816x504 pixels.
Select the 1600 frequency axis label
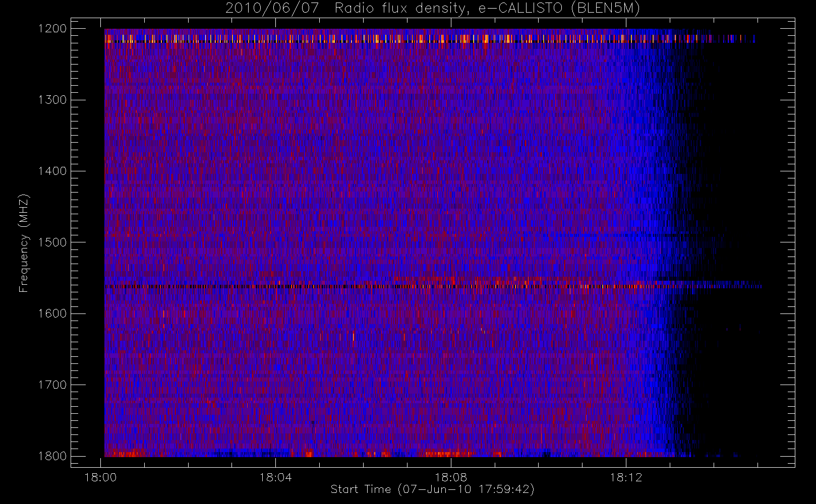tap(52, 313)
